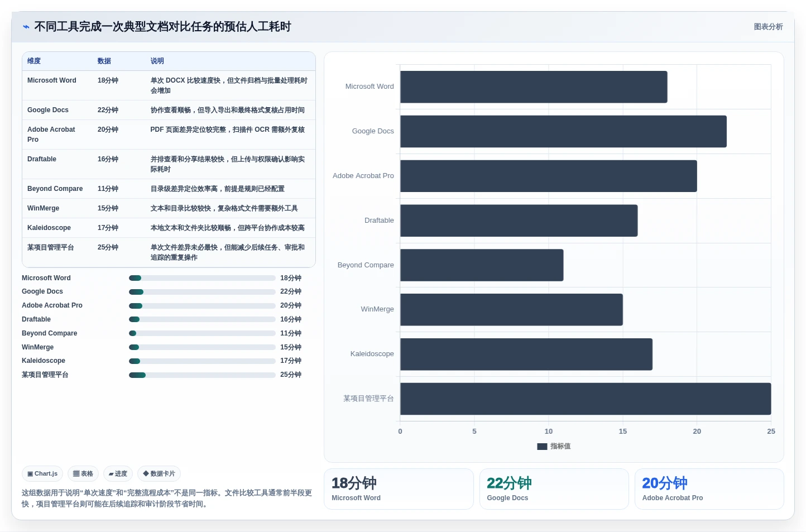The image size is (806, 532).
Task: Select the 表格 chip
Action: [x=83, y=473]
